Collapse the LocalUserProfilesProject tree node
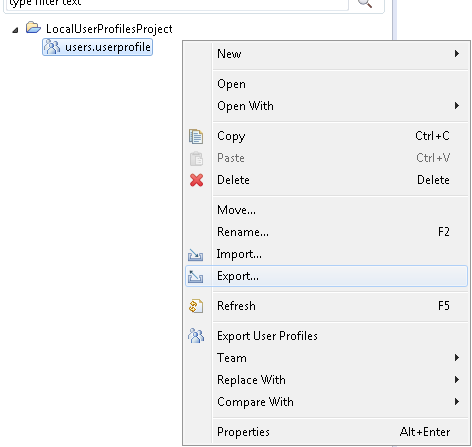The width and height of the screenshot is (472, 447). click(x=15, y=31)
